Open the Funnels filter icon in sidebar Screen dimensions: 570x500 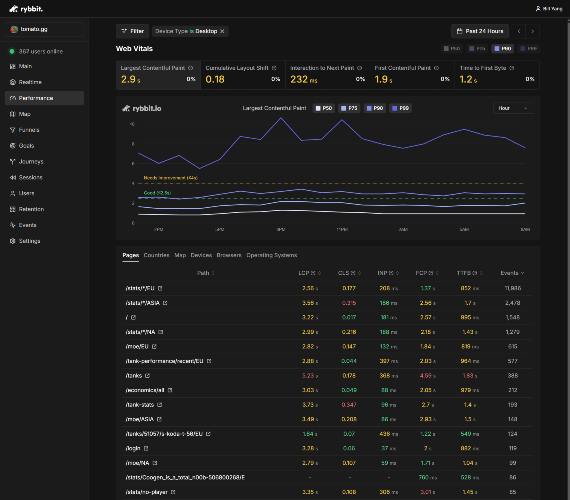tap(12, 130)
